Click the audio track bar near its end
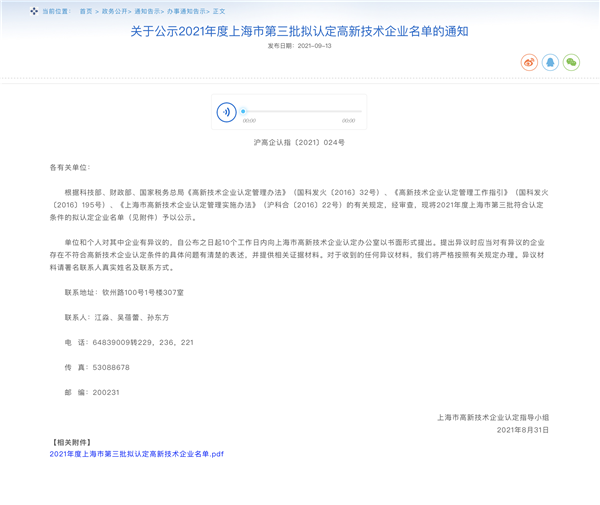 click(x=350, y=112)
